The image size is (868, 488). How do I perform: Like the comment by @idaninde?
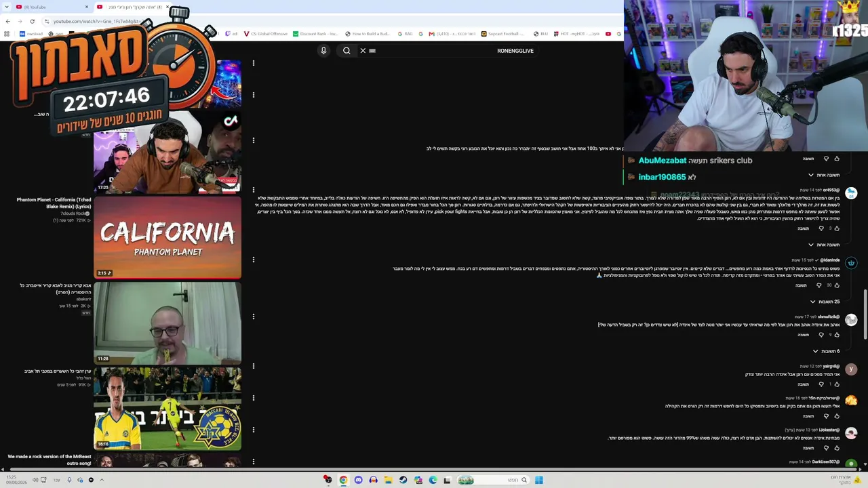point(837,285)
